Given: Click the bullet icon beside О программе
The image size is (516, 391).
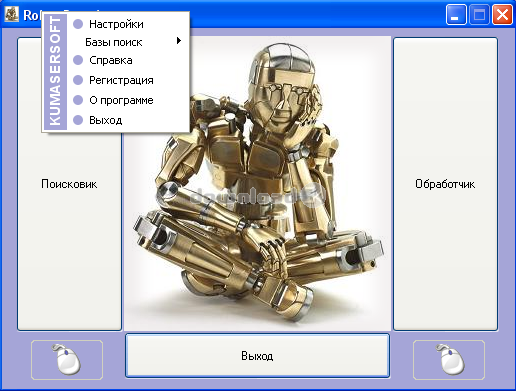Looking at the screenshot, I should [78, 100].
